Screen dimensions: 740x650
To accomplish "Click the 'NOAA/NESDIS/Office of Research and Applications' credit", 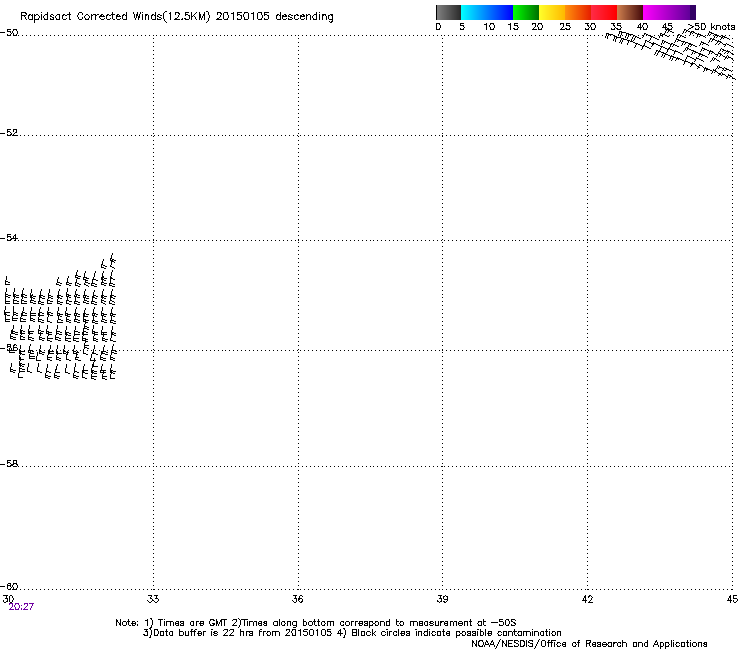I will tap(589, 644).
